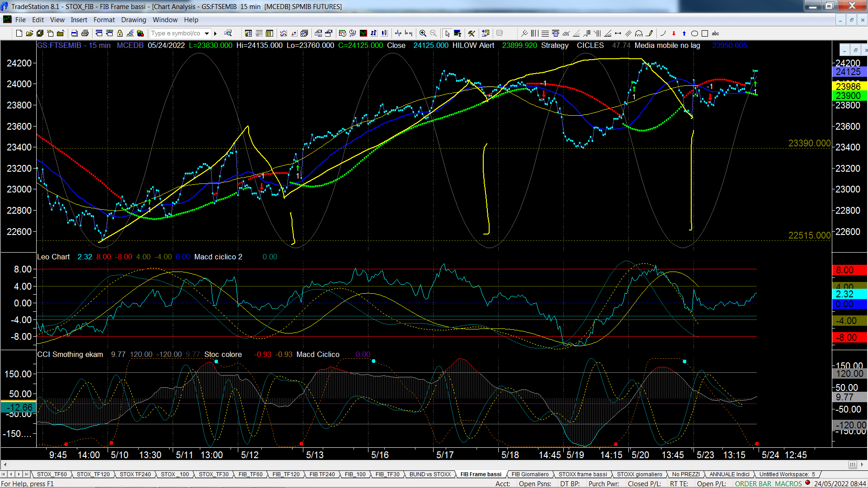Open the Drawing menu

(x=134, y=20)
